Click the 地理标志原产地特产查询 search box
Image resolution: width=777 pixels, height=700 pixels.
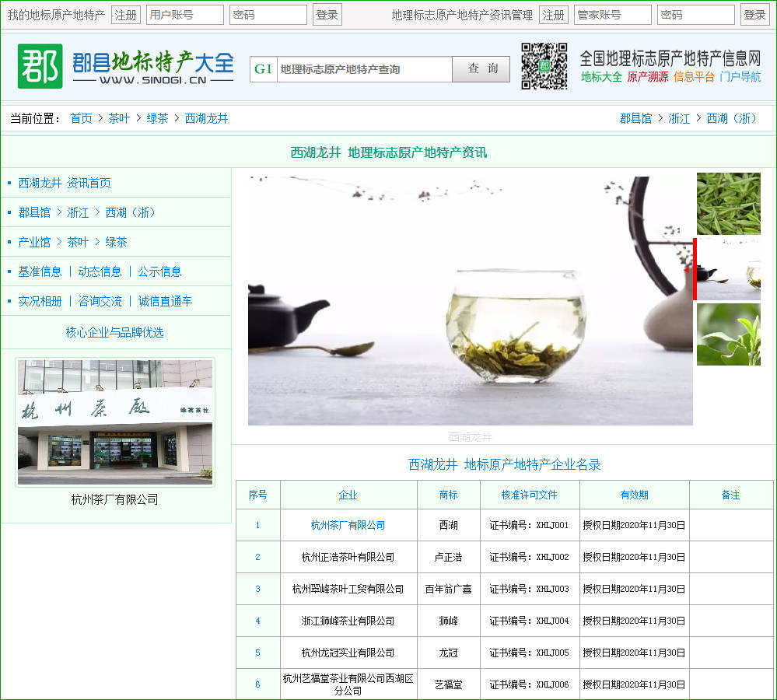(x=364, y=69)
